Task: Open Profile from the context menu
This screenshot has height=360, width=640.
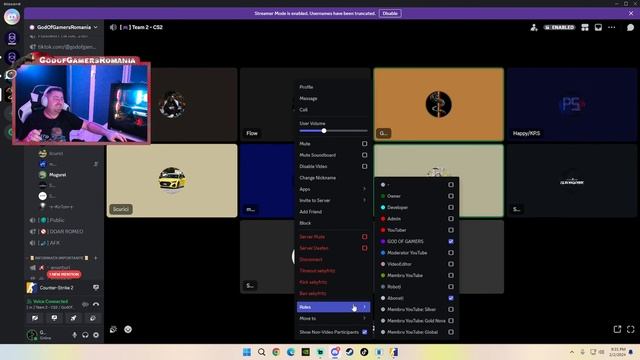Action: tap(333, 87)
